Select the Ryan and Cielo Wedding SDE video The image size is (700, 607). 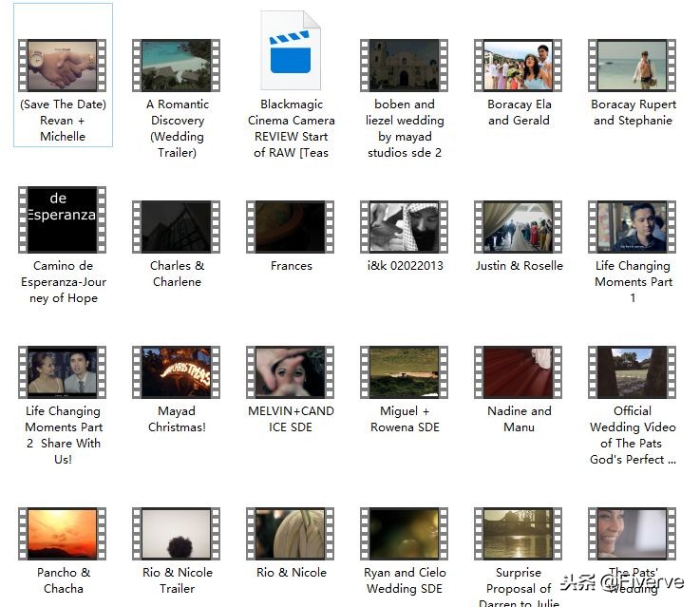click(405, 534)
